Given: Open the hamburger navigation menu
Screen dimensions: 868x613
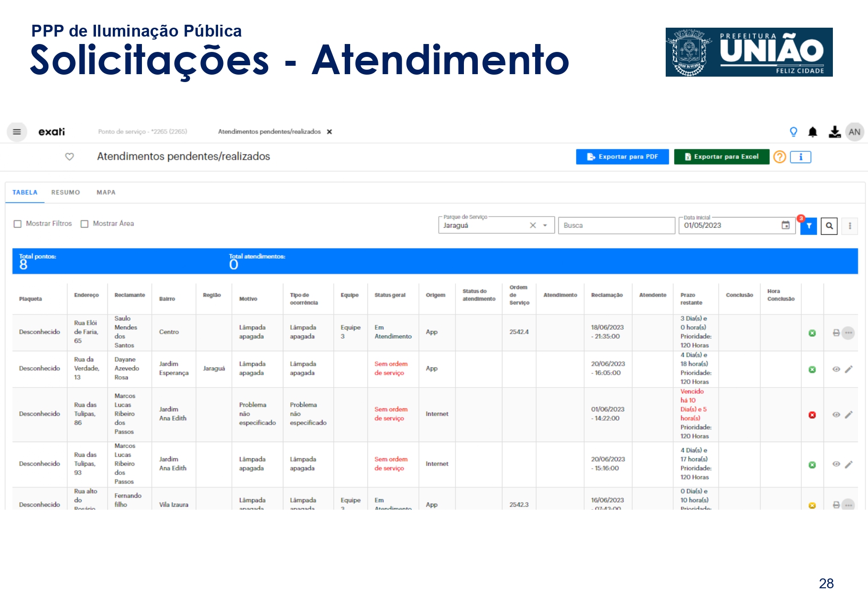Looking at the screenshot, I should pyautogui.click(x=17, y=132).
